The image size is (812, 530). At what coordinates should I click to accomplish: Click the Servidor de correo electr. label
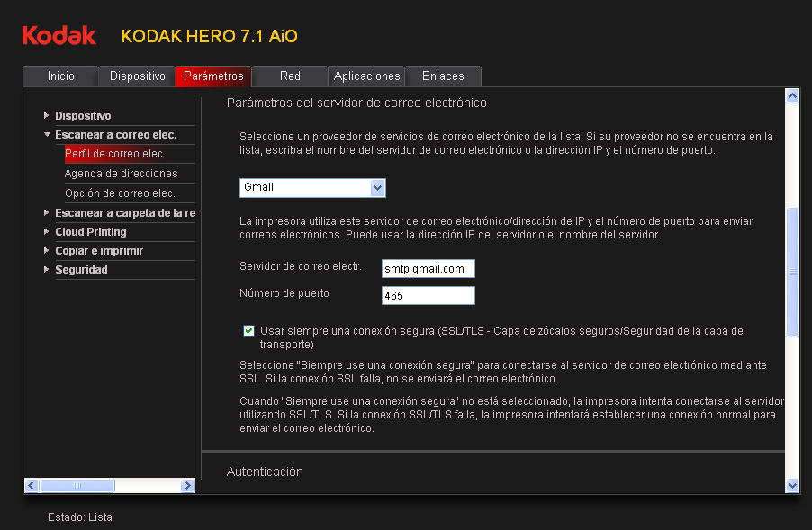coord(301,266)
